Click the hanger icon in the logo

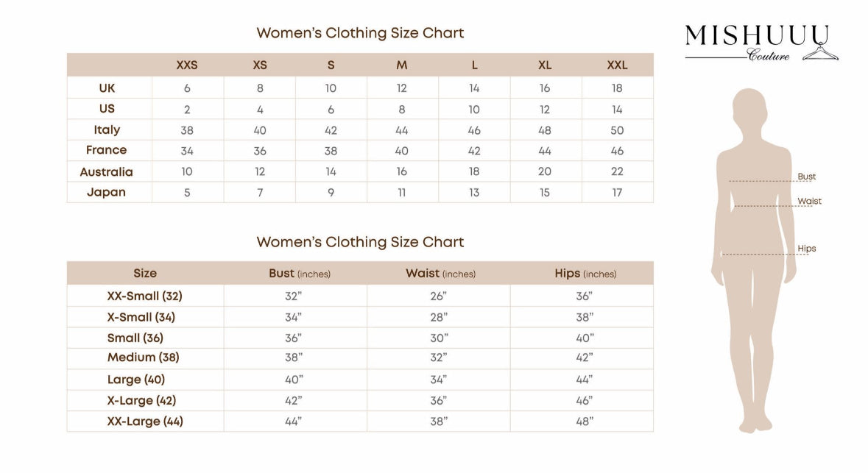click(x=820, y=53)
